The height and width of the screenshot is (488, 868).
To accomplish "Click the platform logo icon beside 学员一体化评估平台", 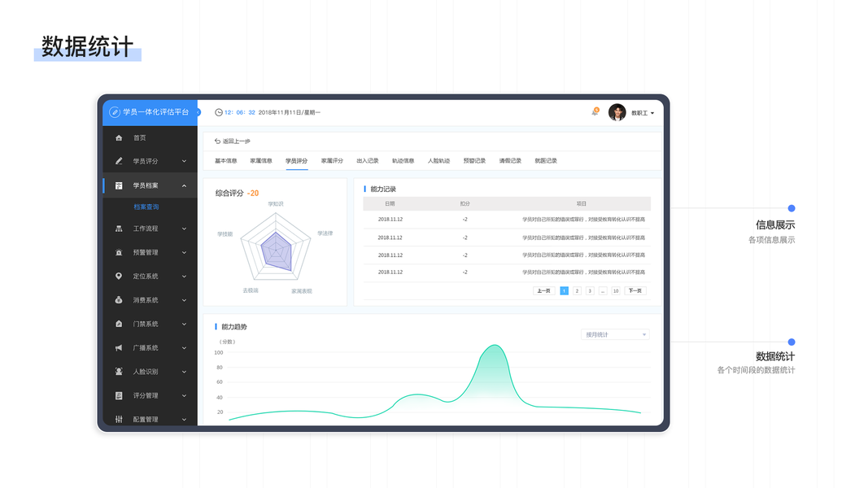I will (115, 112).
